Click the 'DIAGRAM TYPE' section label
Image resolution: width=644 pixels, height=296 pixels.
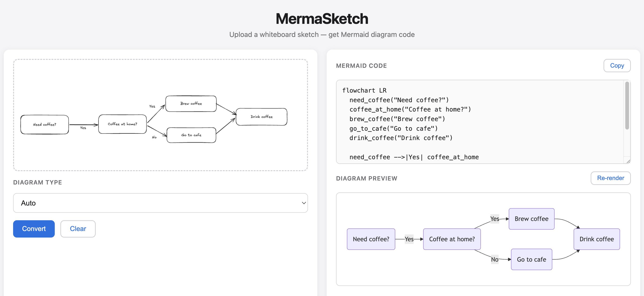(37, 182)
